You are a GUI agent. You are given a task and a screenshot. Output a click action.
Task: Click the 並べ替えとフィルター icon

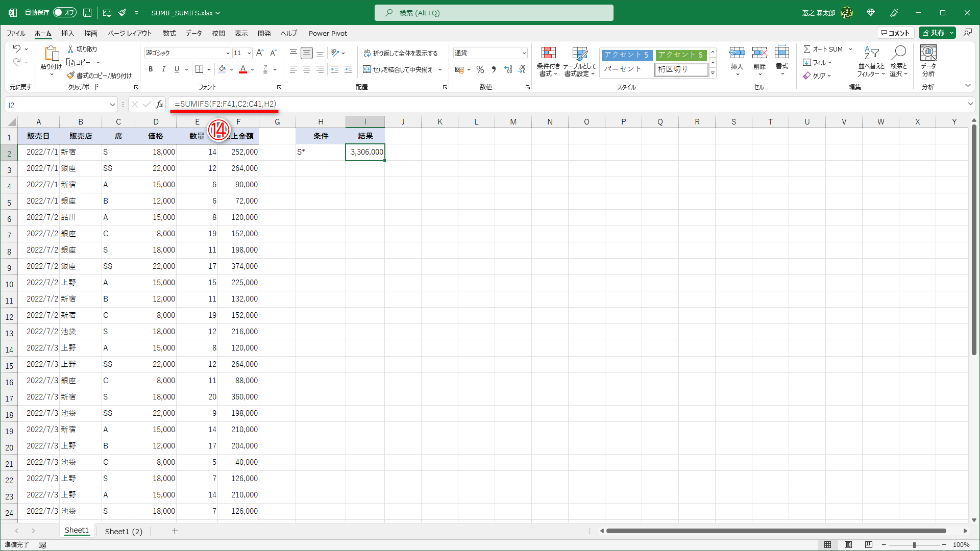872,61
